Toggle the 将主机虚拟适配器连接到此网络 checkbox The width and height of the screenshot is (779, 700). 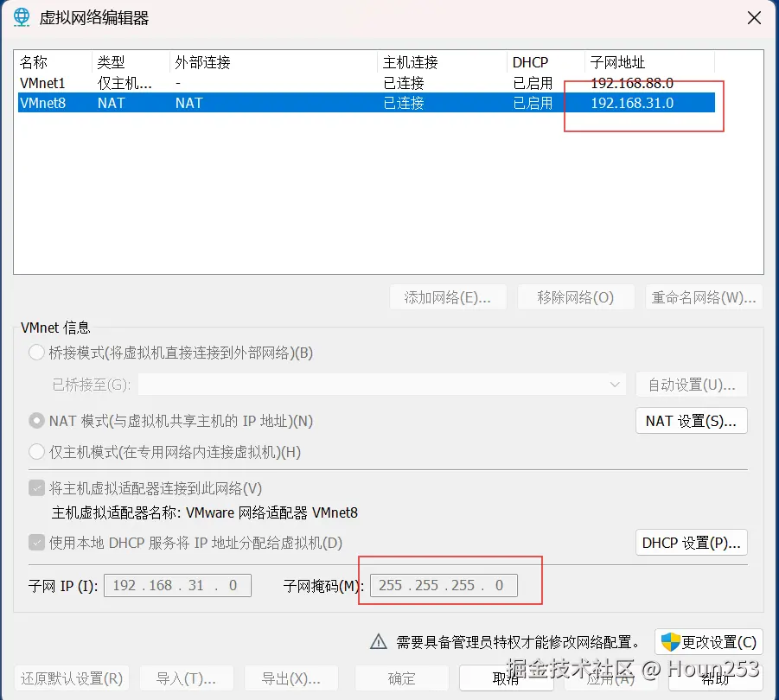[36, 487]
